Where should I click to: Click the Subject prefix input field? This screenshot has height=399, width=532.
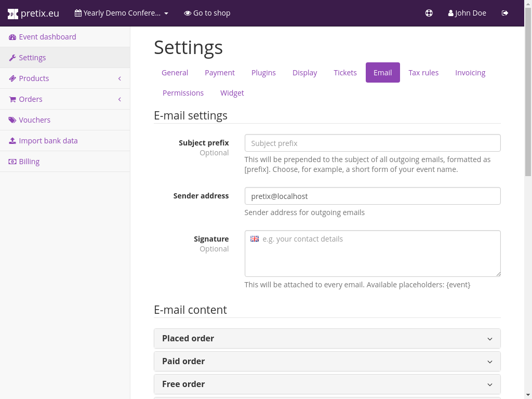click(x=373, y=143)
